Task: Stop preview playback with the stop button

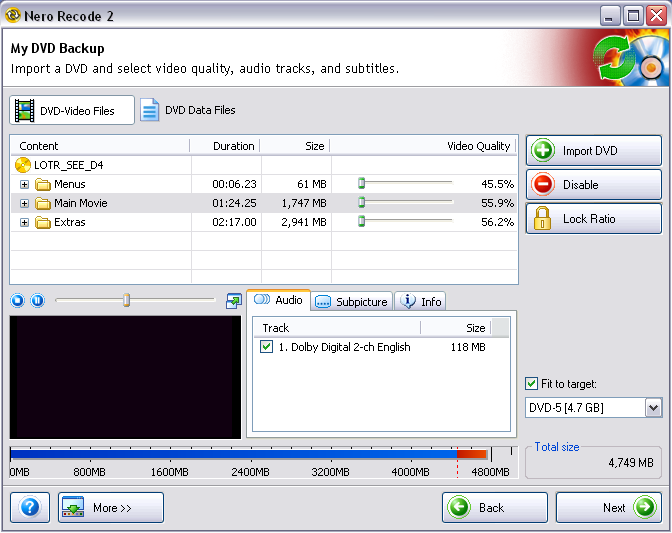Action: tap(18, 300)
